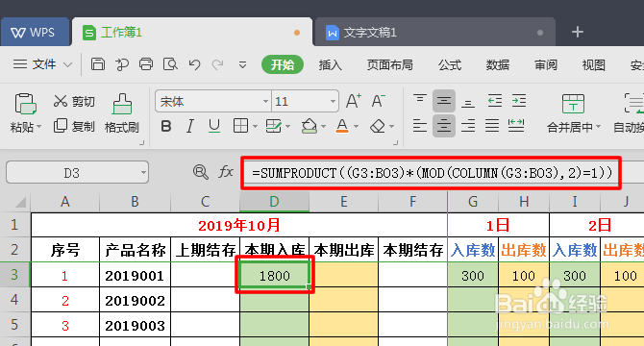The height and width of the screenshot is (346, 644).
Task: Click the fx insert function icon
Action: pyautogui.click(x=226, y=172)
